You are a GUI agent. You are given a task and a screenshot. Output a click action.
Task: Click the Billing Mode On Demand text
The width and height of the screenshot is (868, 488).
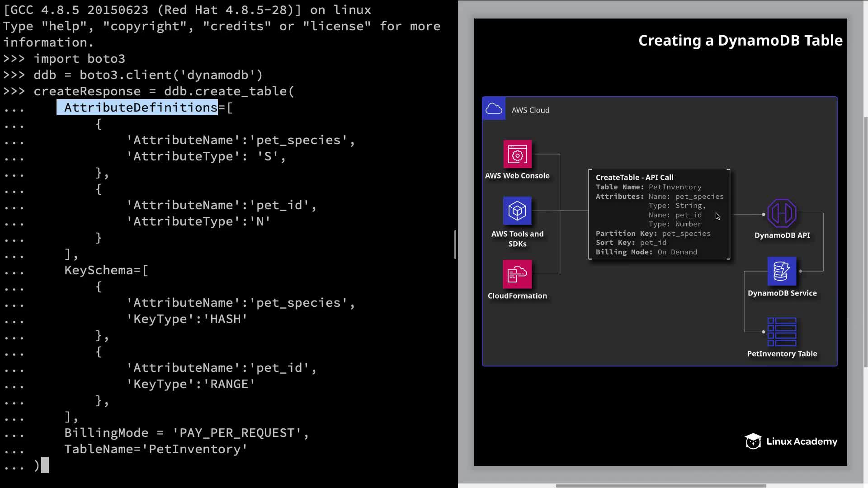tap(646, 252)
